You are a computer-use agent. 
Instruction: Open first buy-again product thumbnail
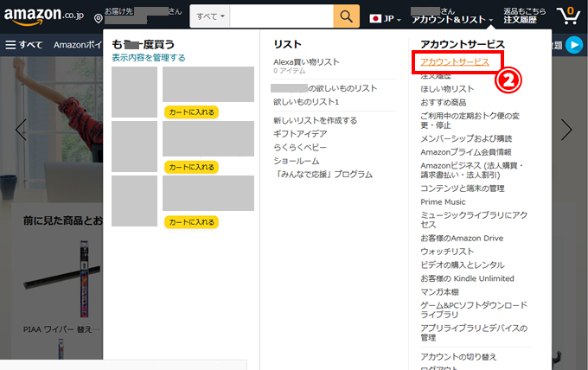(134, 92)
